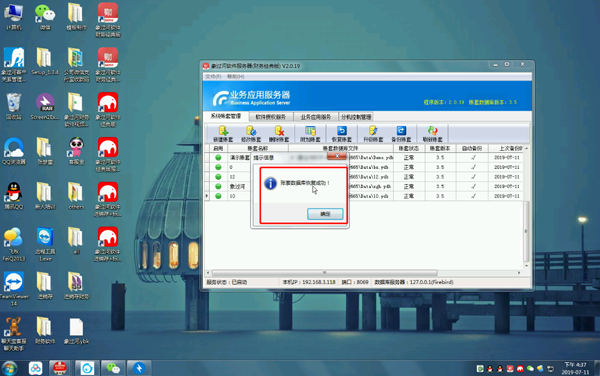Image resolution: width=600 pixels, height=376 pixels.
Task: Click the 12.ydb database file path cell
Action: [x=370, y=177]
